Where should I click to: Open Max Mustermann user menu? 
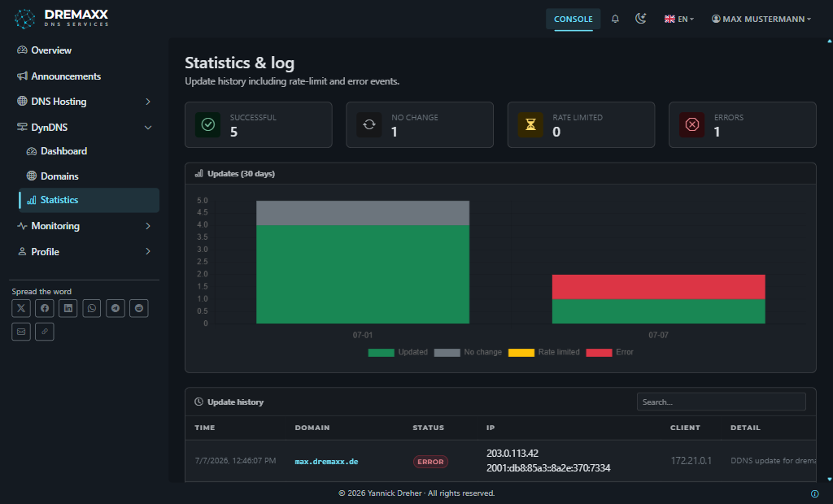(761, 20)
